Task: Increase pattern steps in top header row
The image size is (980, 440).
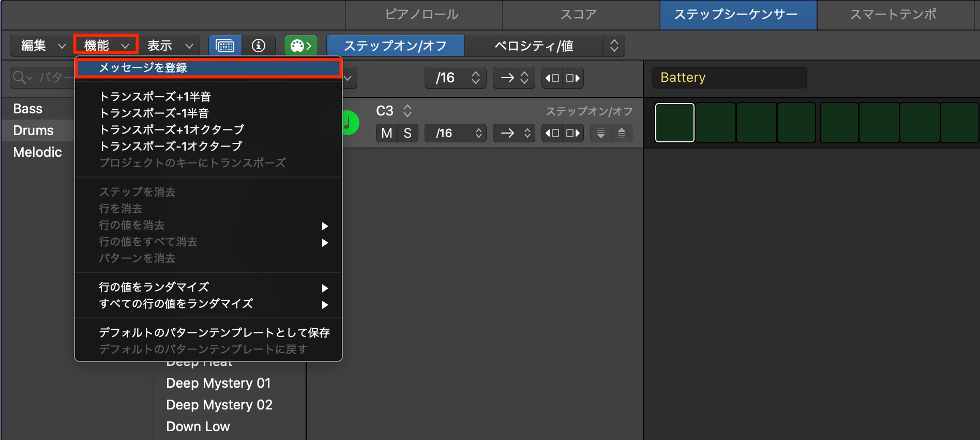Action: tap(573, 78)
